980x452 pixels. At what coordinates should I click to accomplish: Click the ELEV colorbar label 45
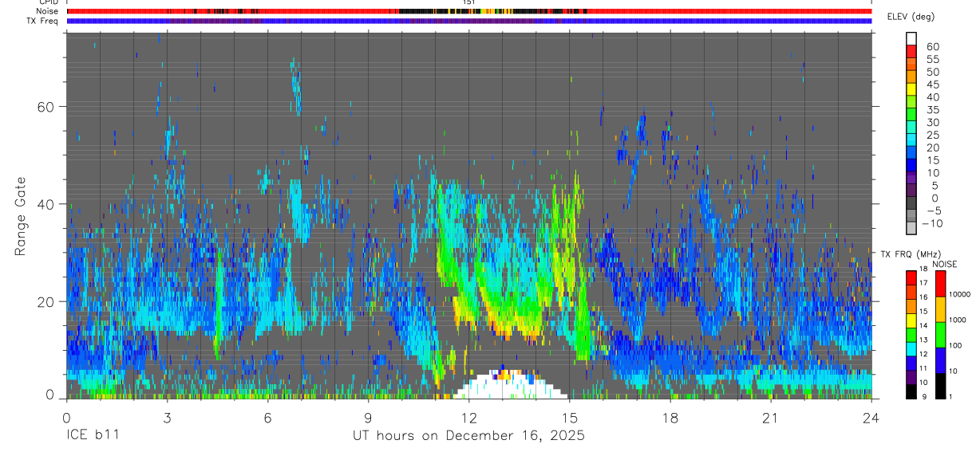coord(931,85)
